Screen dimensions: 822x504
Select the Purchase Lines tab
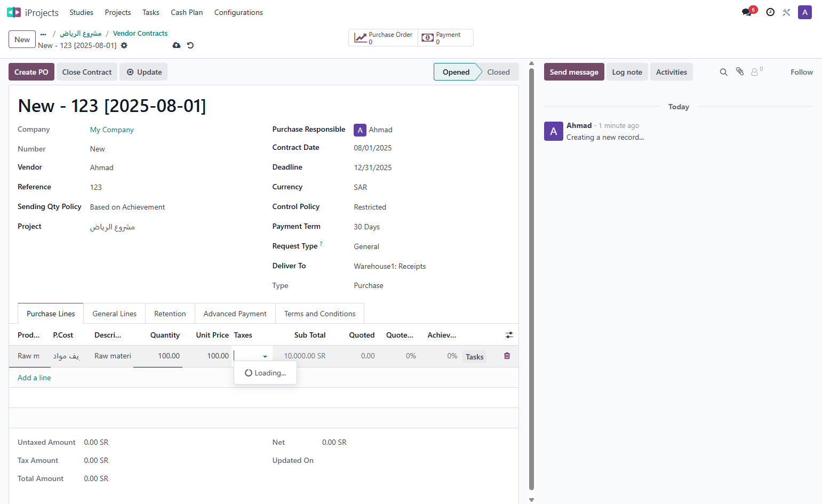(x=51, y=314)
